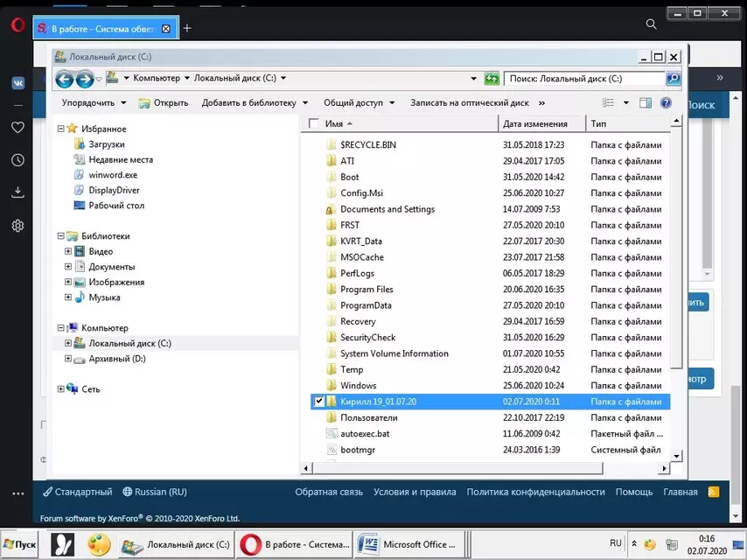Image resolution: width=747 pixels, height=560 pixels.
Task: Open the Упорядочить dropdown menu
Action: point(94,103)
